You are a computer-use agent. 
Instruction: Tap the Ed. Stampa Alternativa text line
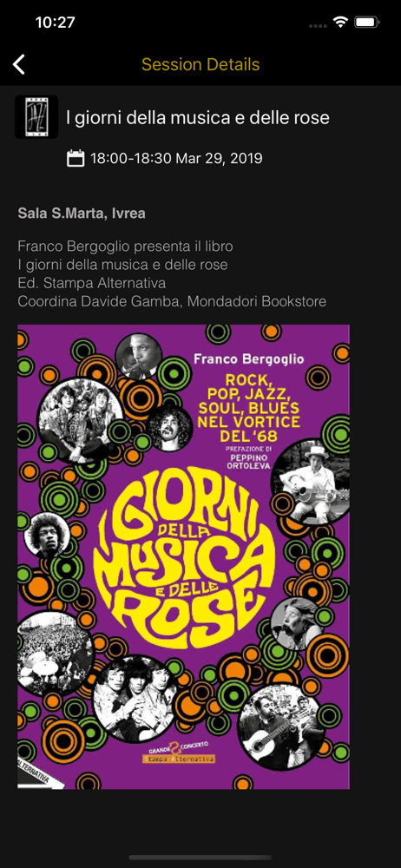92,284
